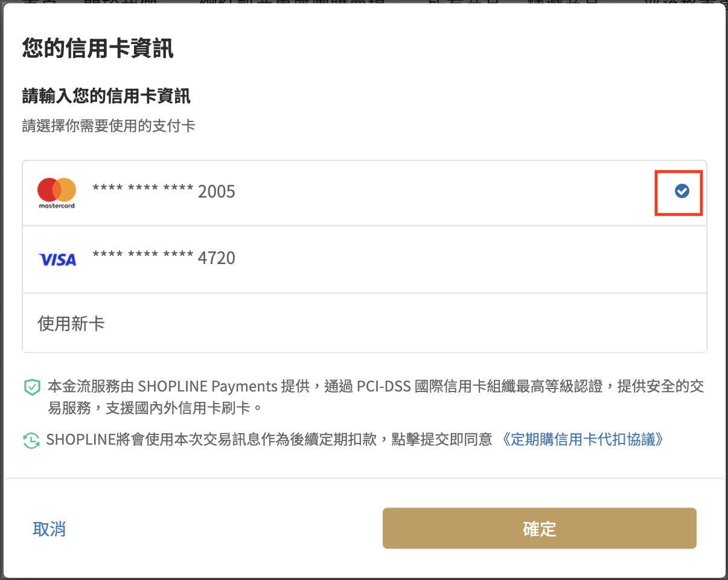The image size is (728, 580).
Task: Click the VISA logo icon
Action: 57,260
